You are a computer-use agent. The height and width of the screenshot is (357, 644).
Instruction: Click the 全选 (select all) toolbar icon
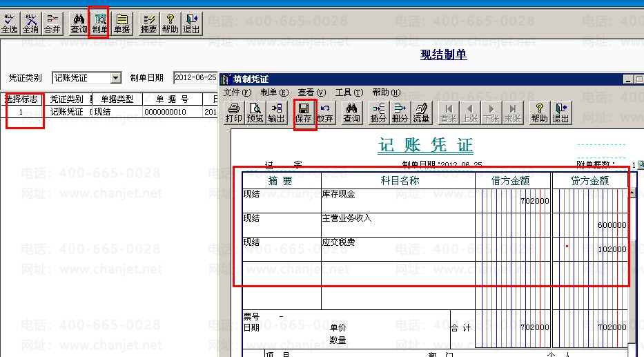pyautogui.click(x=10, y=24)
